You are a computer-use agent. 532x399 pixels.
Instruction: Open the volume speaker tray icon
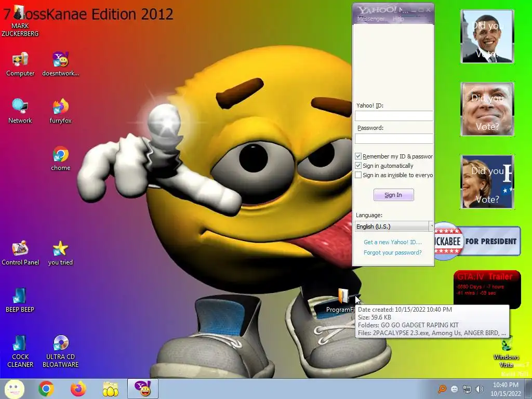(479, 389)
